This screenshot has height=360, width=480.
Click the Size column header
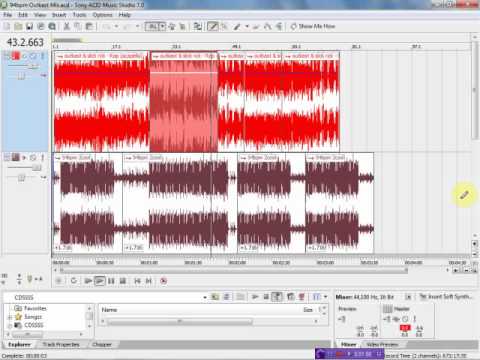coord(308,310)
